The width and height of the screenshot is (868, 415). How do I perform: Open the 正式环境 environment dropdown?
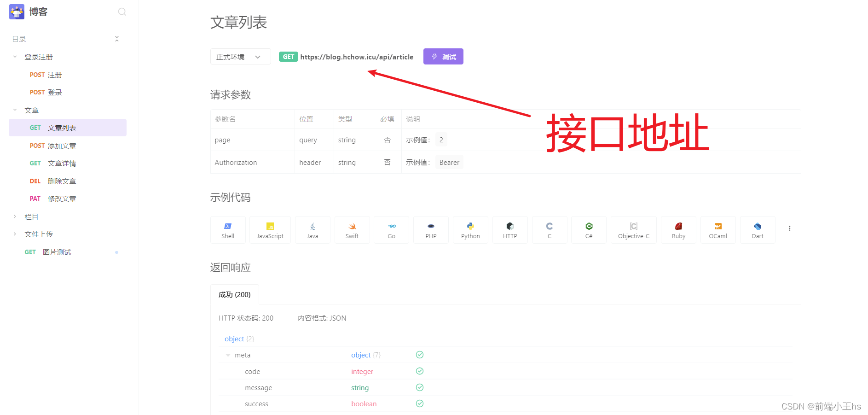click(x=241, y=57)
